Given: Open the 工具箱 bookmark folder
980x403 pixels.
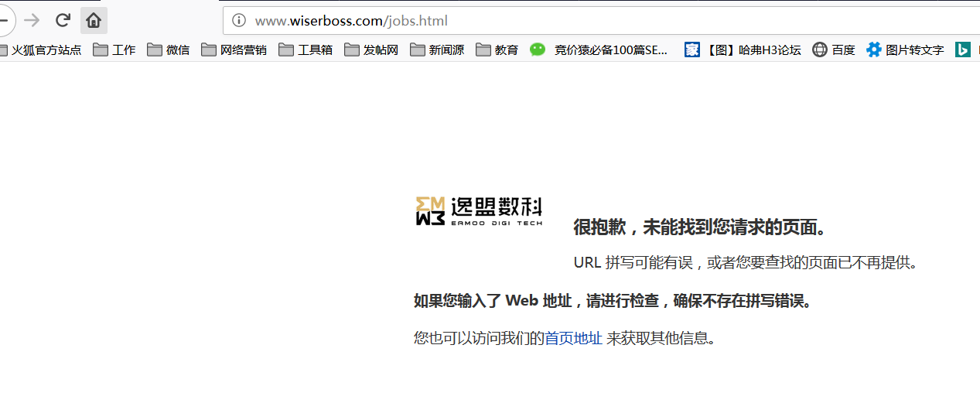Looking at the screenshot, I should coord(306,50).
